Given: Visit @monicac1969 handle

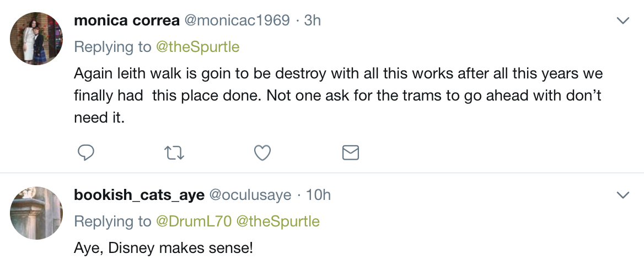Looking at the screenshot, I should 237,20.
